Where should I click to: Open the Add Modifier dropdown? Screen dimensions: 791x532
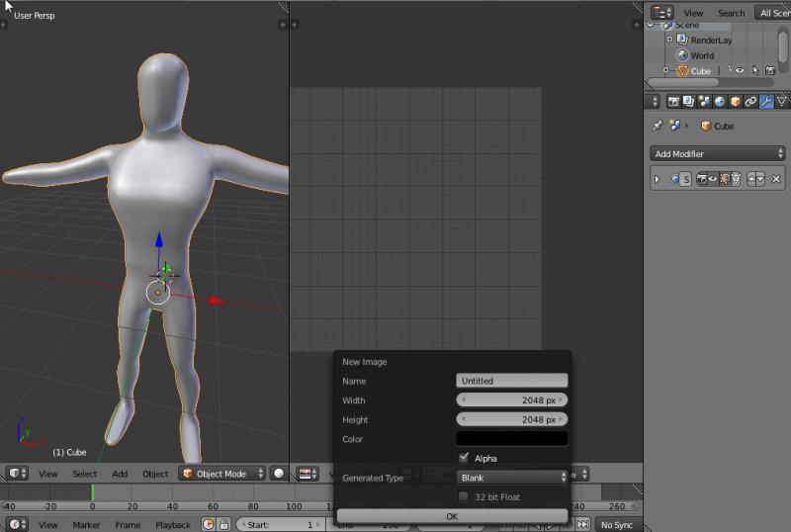[719, 153]
